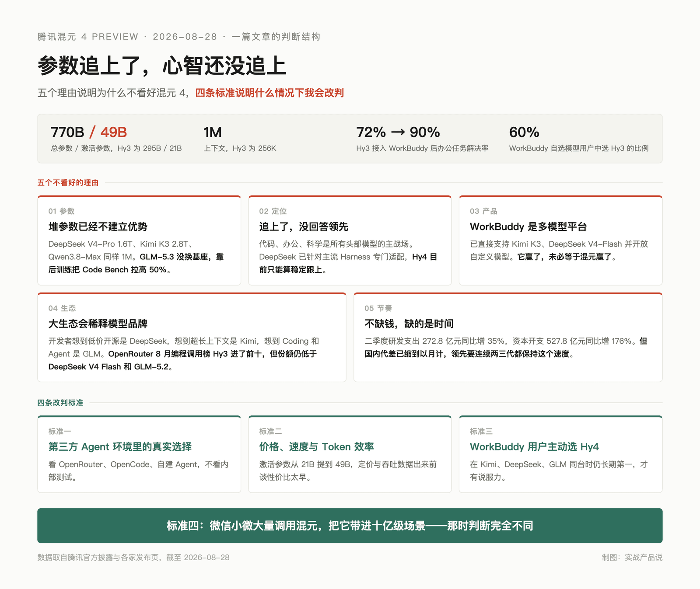
Task: Click the 05 节奏 tag
Action: [x=378, y=308]
